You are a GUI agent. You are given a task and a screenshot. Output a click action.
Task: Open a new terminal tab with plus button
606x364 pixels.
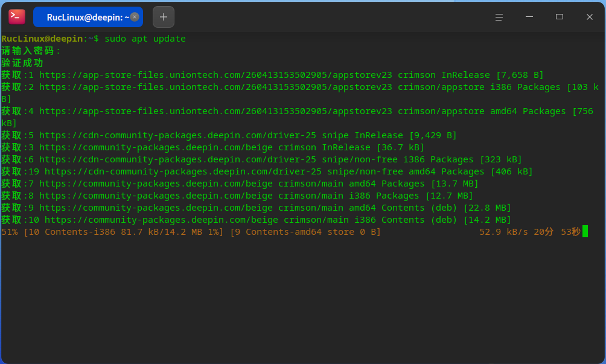[x=164, y=17]
